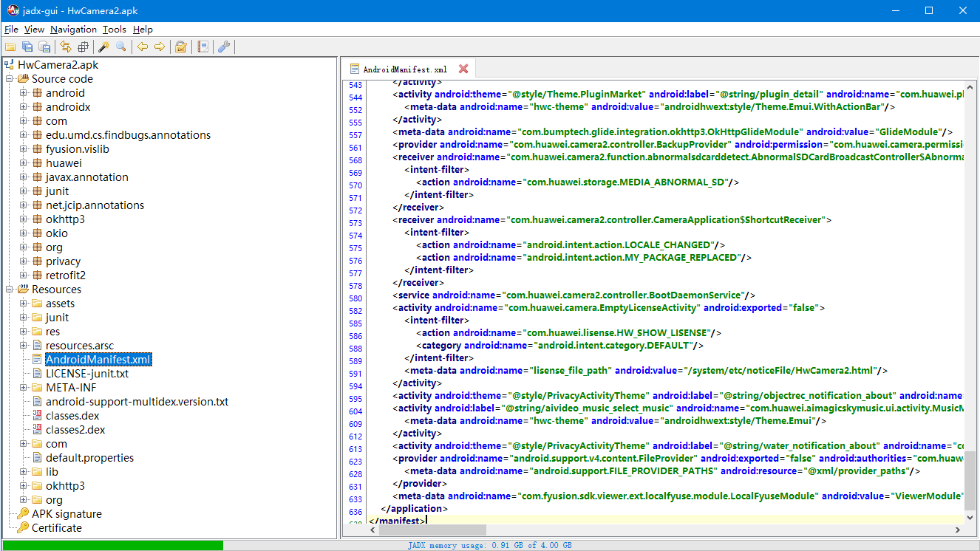Screen dimensions: 980x551
Task: Select javax.annotation package
Action: tap(87, 177)
